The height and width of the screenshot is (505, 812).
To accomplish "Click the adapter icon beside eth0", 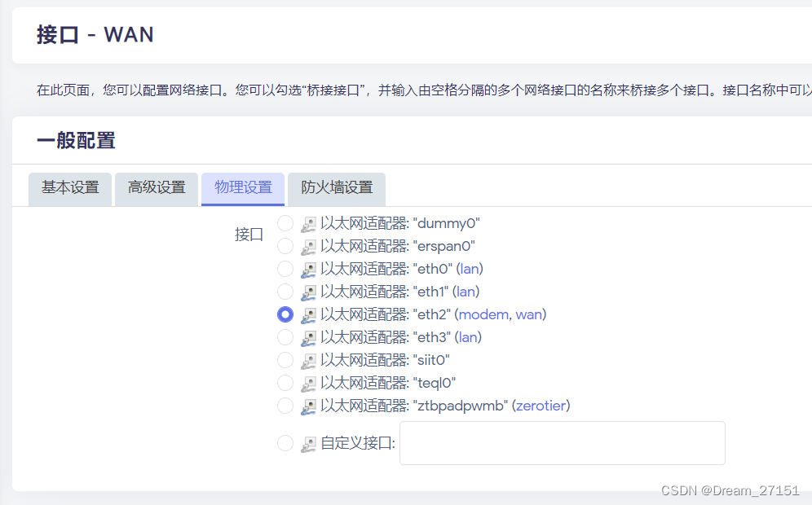I will click(x=308, y=270).
